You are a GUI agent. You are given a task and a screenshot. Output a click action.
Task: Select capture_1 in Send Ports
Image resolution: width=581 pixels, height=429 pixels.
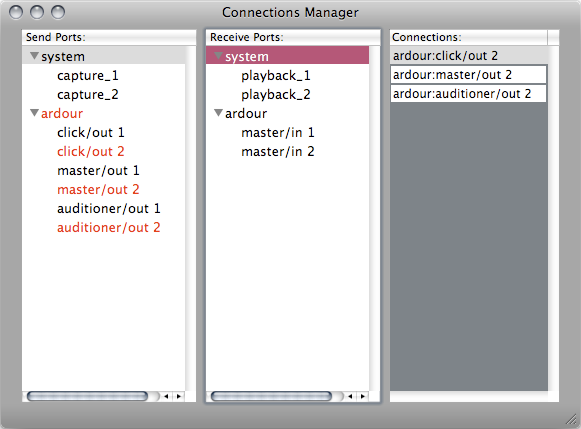[87, 76]
